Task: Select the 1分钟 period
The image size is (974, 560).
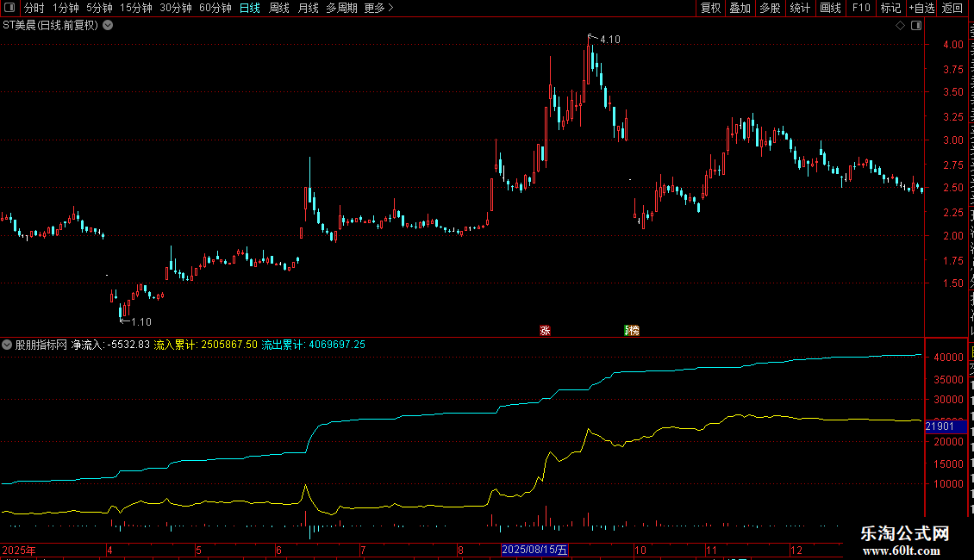Action: (x=66, y=8)
